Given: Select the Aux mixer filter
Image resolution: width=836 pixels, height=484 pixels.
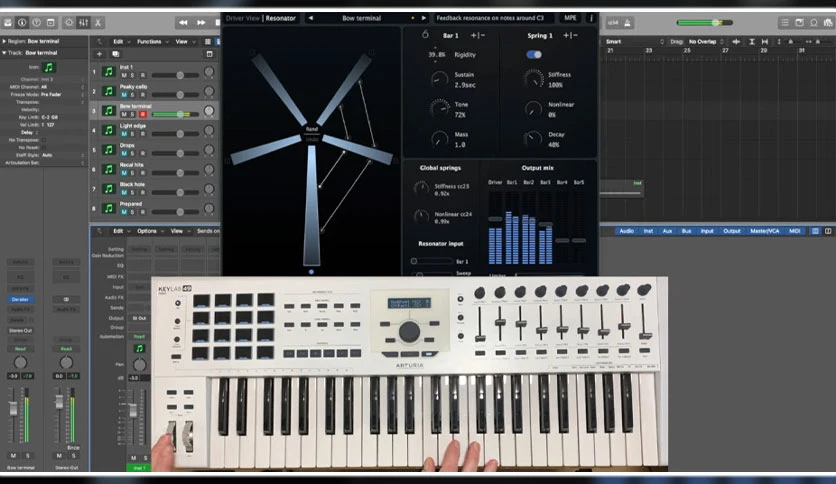Looking at the screenshot, I should click(x=667, y=231).
